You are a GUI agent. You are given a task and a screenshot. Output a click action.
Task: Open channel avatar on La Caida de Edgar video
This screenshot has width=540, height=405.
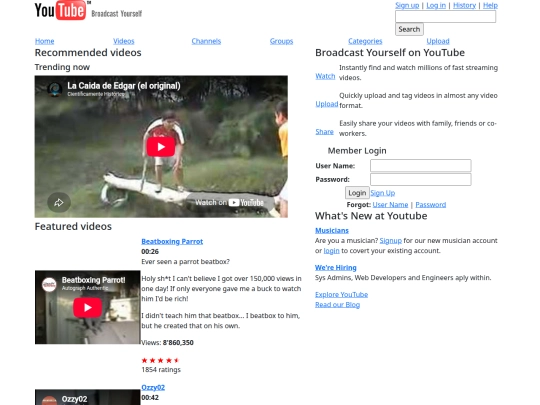(55, 89)
